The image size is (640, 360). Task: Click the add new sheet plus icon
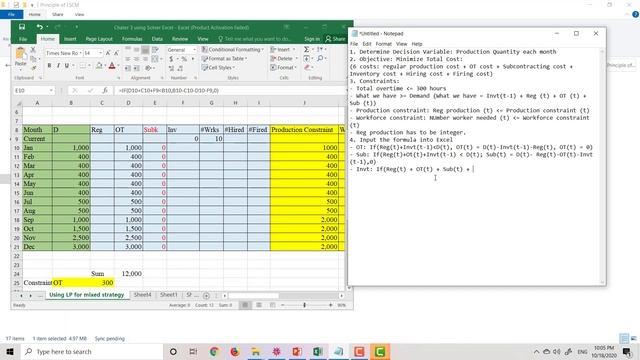point(206,295)
